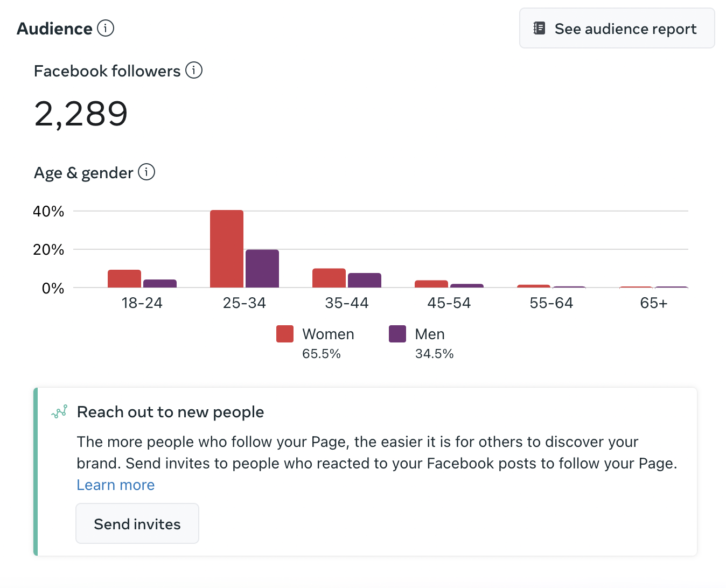
Task: Click the Men bar for ages 18-24
Action: [160, 284]
